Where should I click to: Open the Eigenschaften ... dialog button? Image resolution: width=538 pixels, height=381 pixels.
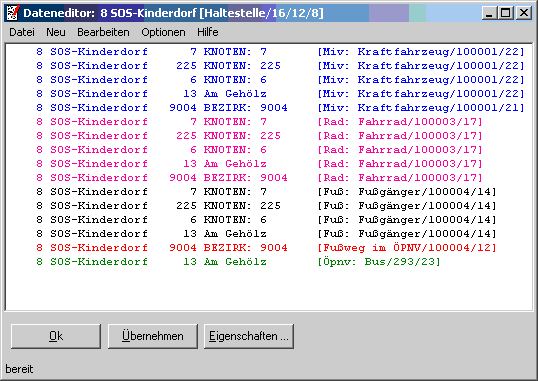click(x=249, y=336)
